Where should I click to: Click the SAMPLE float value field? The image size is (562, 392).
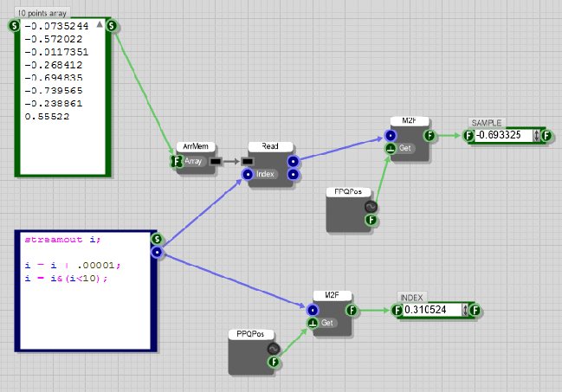coord(502,135)
